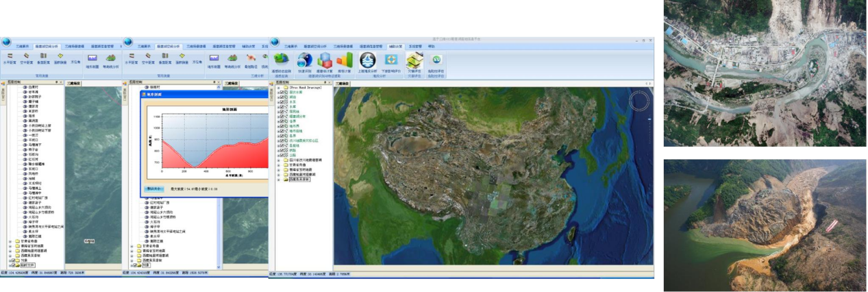Toggle the 水系 layer checkbox
Image resolution: width=868 pixels, height=292 pixels.
pos(282,101)
